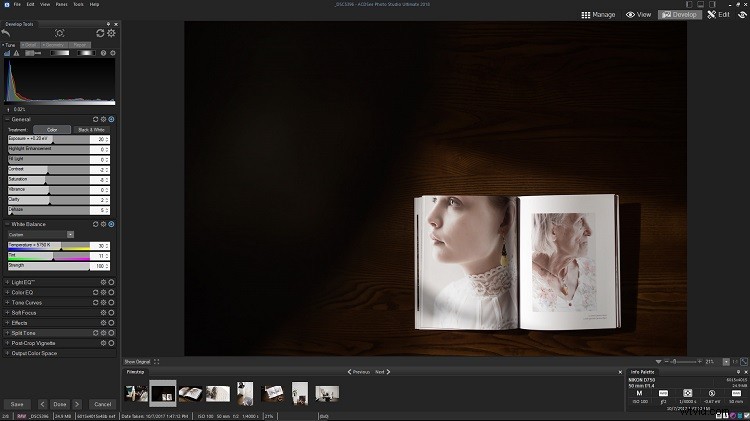Viewport: 750px width, 421px height.
Task: Click the zoom level slider
Action: click(683, 362)
